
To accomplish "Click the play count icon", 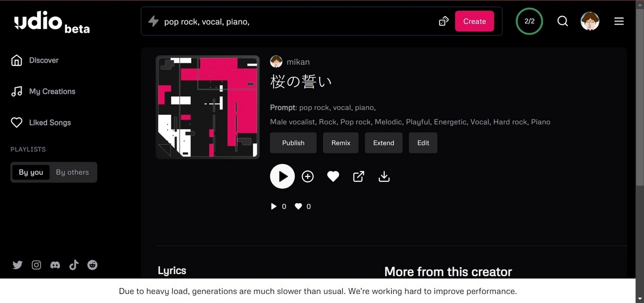I will pos(274,206).
